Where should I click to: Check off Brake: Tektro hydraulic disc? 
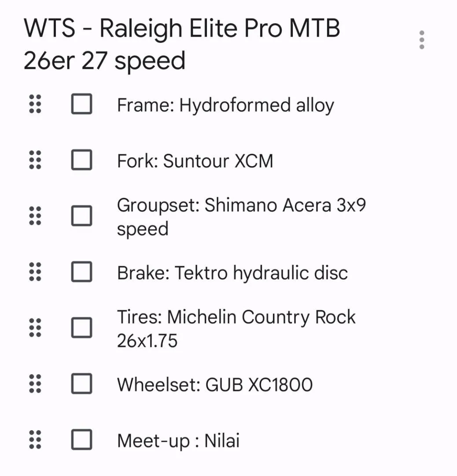pyautogui.click(x=81, y=272)
